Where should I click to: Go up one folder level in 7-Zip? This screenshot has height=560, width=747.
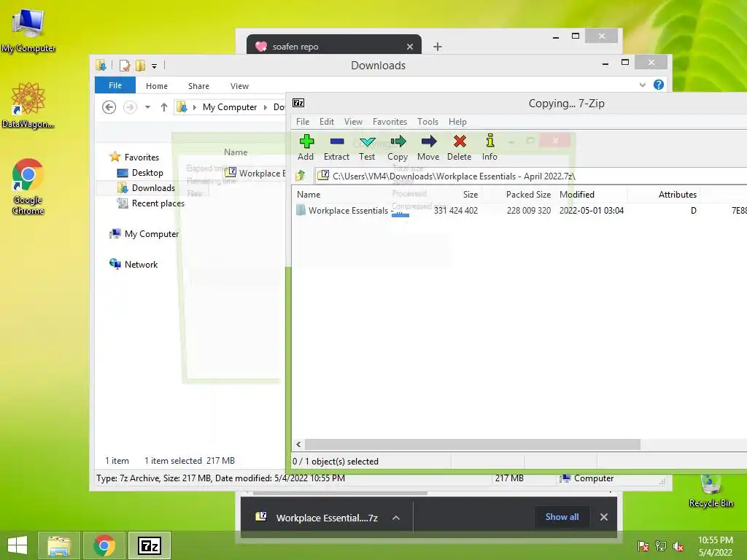[301, 176]
